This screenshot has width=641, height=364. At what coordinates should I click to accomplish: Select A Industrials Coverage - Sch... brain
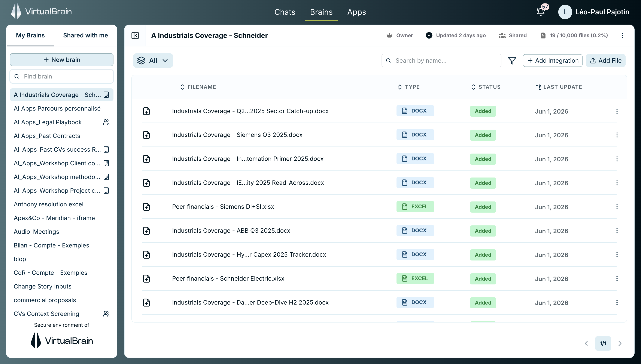click(61, 95)
